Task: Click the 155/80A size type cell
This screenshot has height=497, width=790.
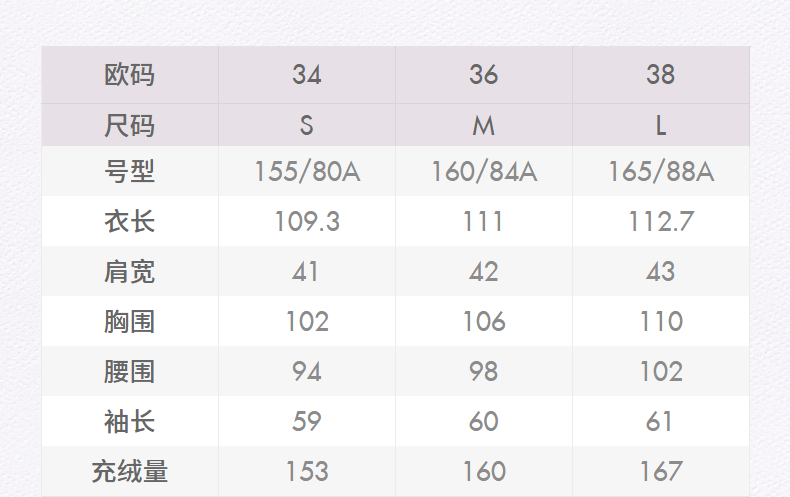Action: (x=307, y=172)
